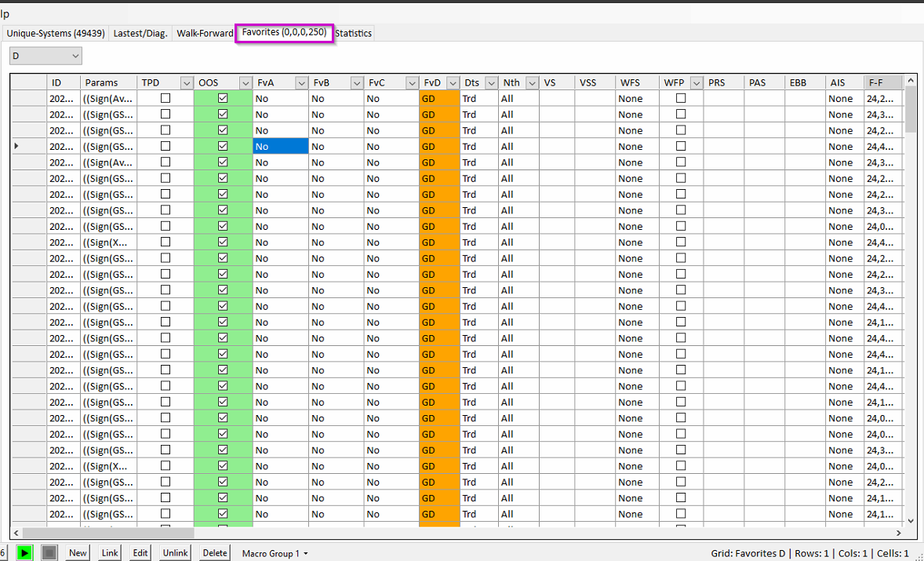924x561 pixels.
Task: Click the horizontal scrollbar left arrow
Action: coord(16,533)
